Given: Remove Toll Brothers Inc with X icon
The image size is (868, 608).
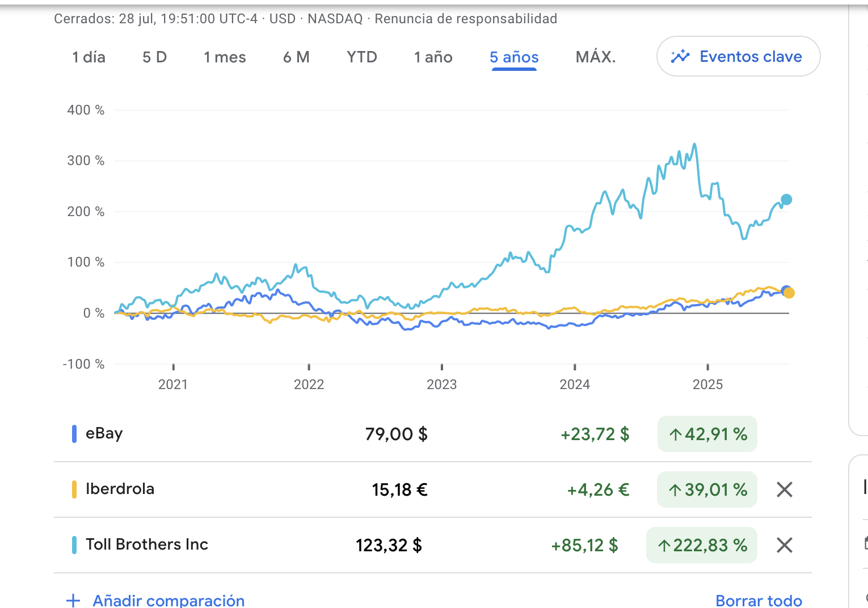Looking at the screenshot, I should [x=784, y=545].
